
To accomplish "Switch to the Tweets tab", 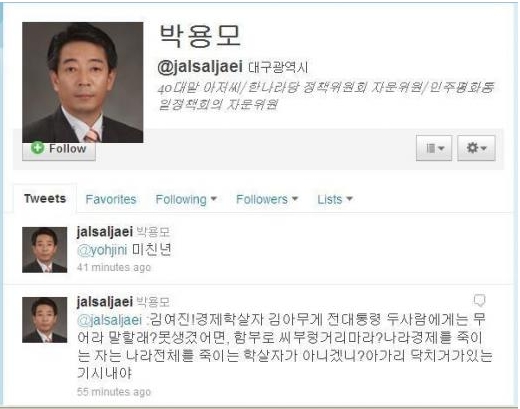I will pos(45,199).
